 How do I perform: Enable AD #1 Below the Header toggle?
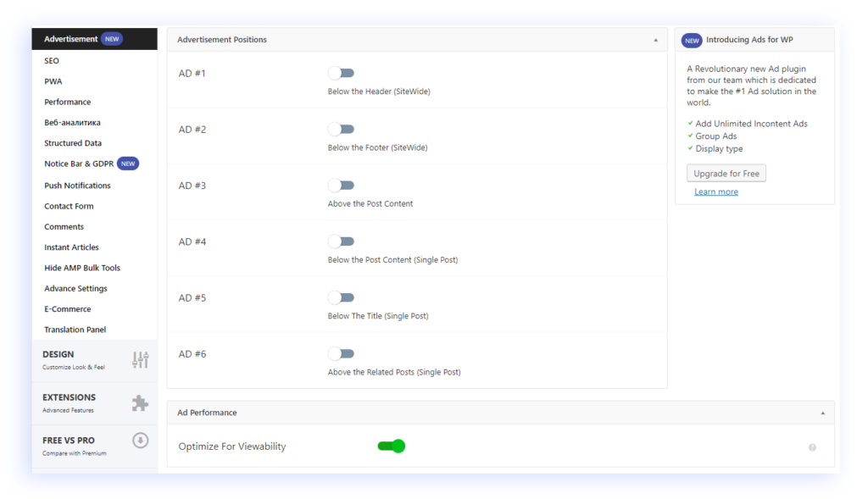341,73
